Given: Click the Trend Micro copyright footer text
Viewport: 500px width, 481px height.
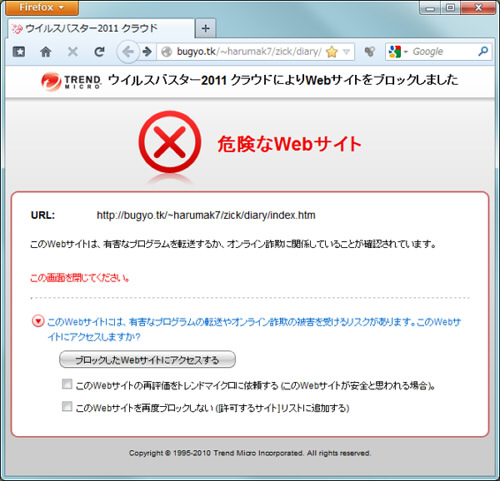Looking at the screenshot, I should click(x=250, y=453).
